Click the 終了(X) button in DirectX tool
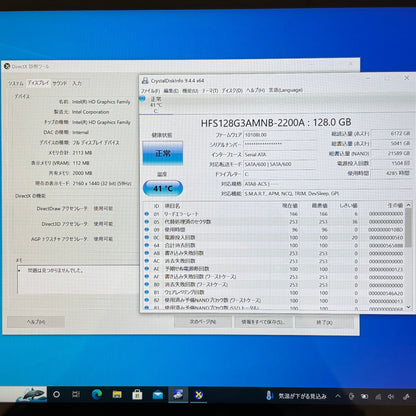The height and width of the screenshot is (416, 416). pyautogui.click(x=324, y=322)
